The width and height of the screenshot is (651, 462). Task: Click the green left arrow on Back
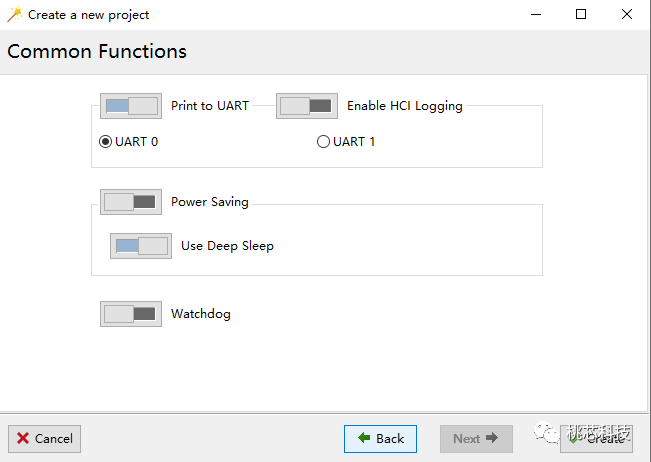coord(364,438)
